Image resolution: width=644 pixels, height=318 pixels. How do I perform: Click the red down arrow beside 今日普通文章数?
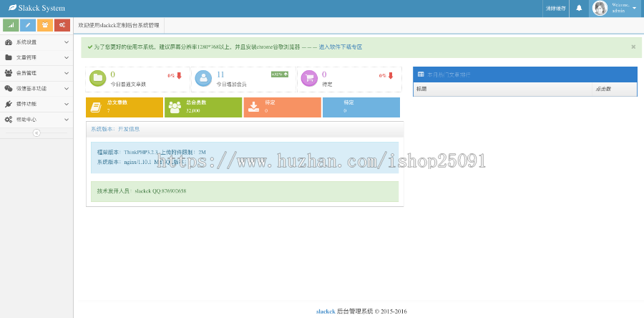click(179, 76)
